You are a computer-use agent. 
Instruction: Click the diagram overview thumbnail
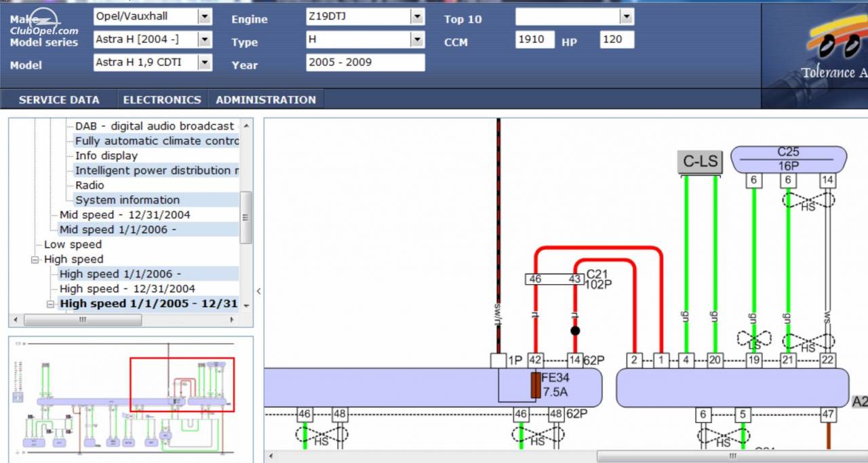point(130,399)
